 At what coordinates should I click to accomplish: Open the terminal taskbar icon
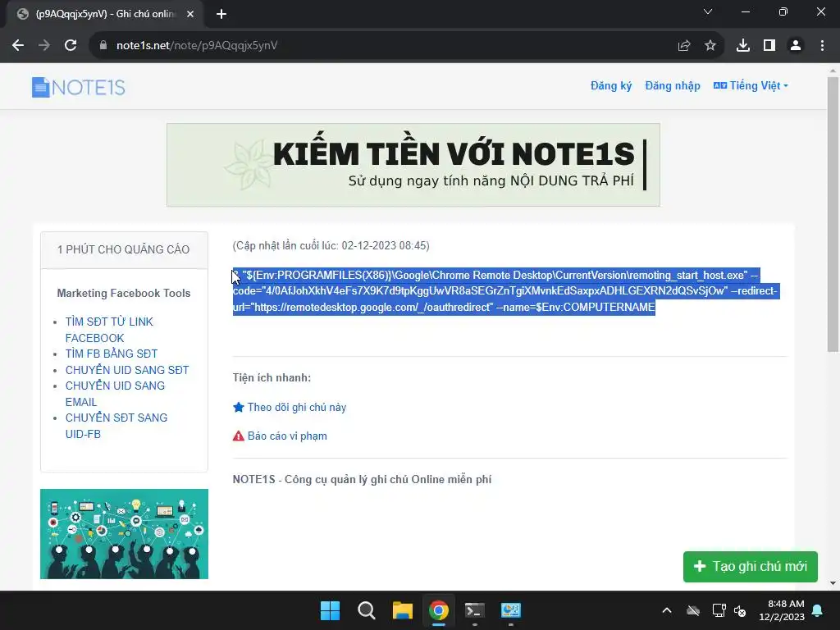click(x=475, y=610)
